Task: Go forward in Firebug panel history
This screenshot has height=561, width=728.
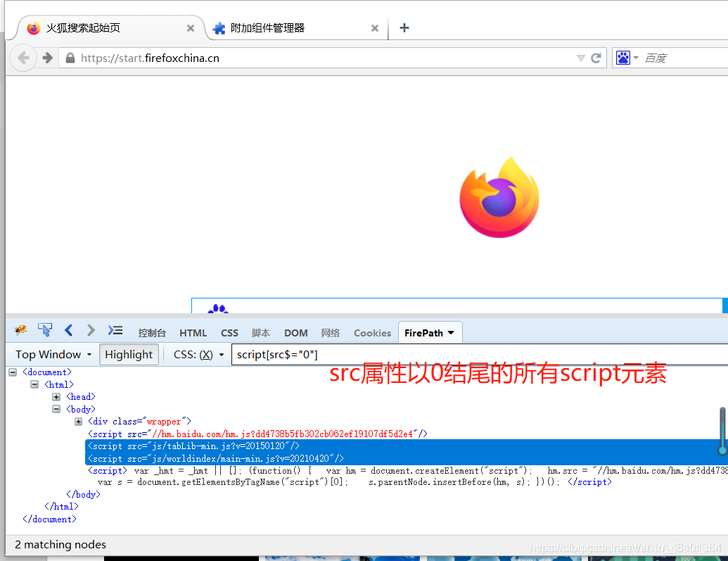Action: point(91,330)
